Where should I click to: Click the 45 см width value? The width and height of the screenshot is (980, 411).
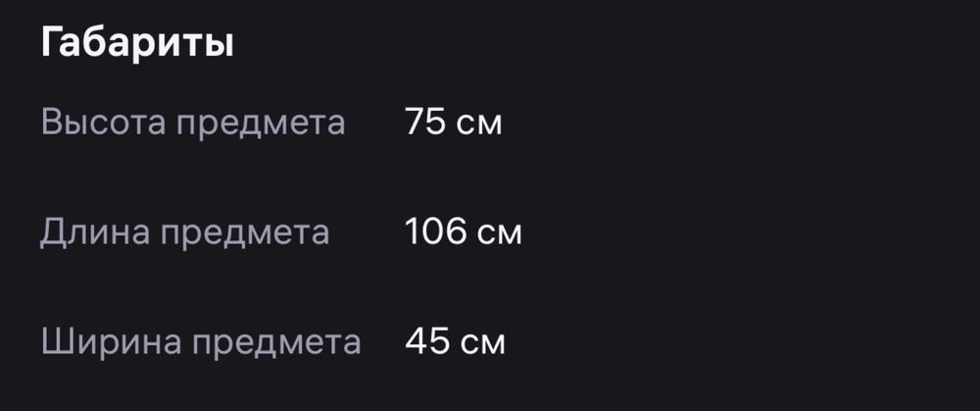tap(455, 342)
